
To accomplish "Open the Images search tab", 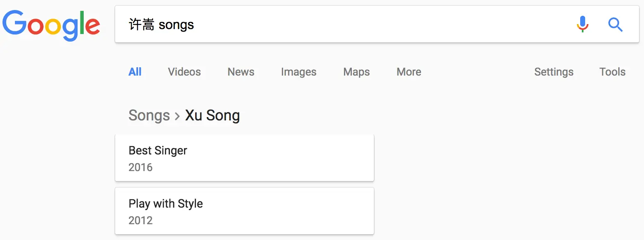I will pos(298,72).
